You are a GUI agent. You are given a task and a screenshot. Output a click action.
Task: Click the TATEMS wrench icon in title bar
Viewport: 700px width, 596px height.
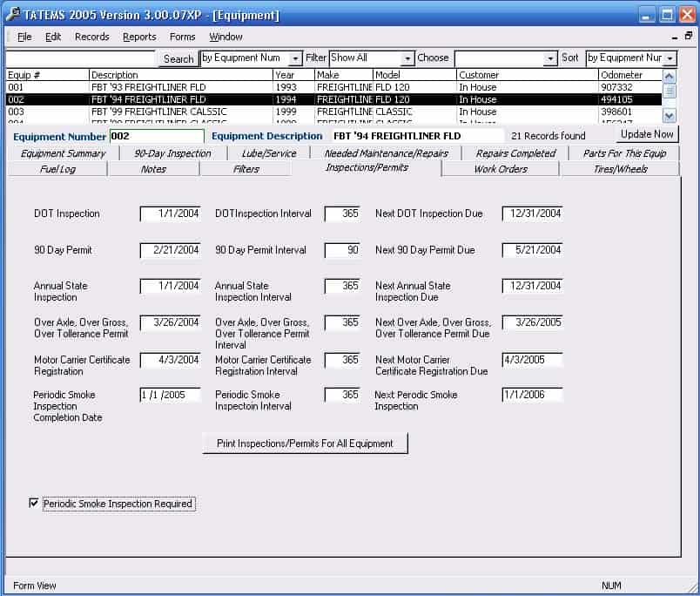coord(14,14)
